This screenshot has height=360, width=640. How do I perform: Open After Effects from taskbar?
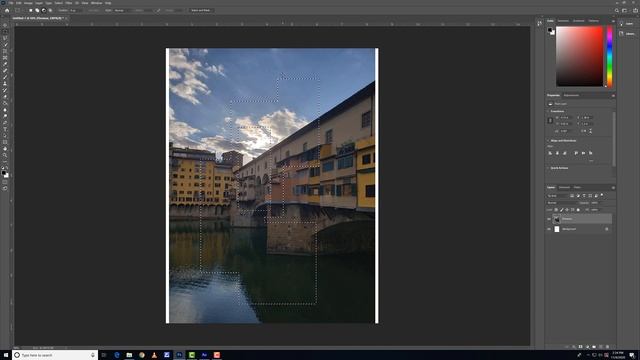tap(204, 355)
